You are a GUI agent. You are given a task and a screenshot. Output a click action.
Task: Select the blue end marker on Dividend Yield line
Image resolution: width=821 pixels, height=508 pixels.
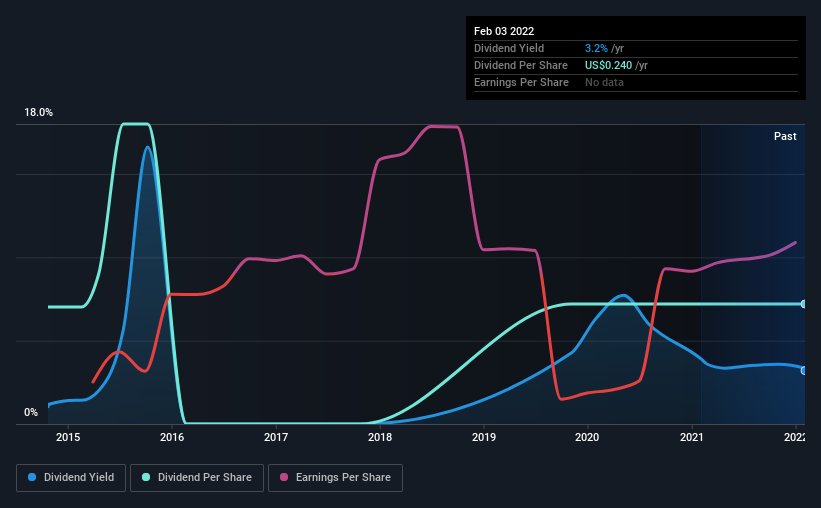click(804, 370)
